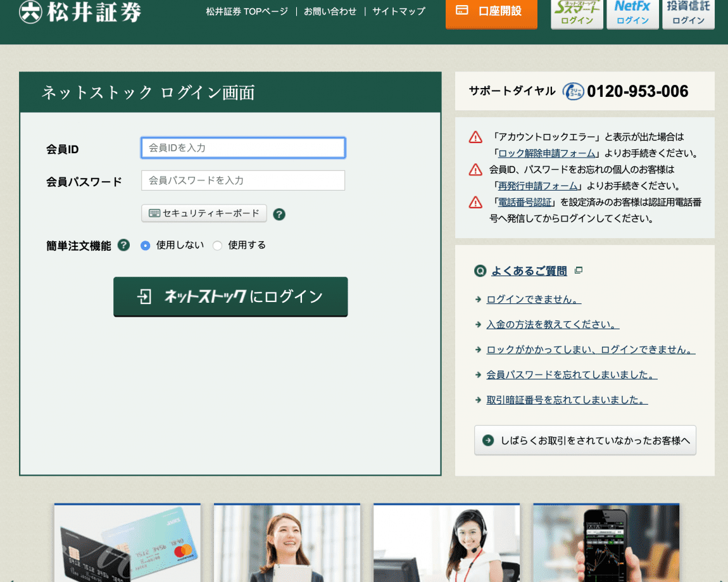Open ロック解除申請フォーム link

547,153
